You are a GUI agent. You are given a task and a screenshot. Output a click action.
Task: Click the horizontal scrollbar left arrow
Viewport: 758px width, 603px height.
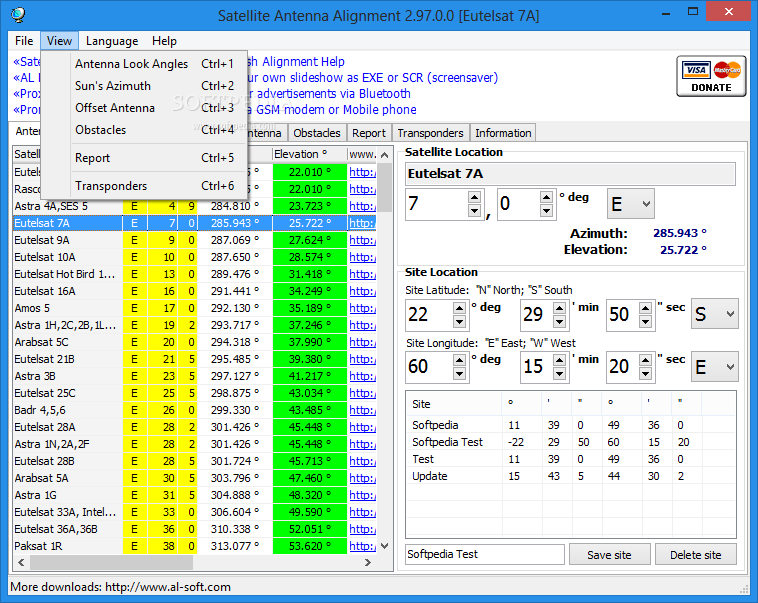21,562
